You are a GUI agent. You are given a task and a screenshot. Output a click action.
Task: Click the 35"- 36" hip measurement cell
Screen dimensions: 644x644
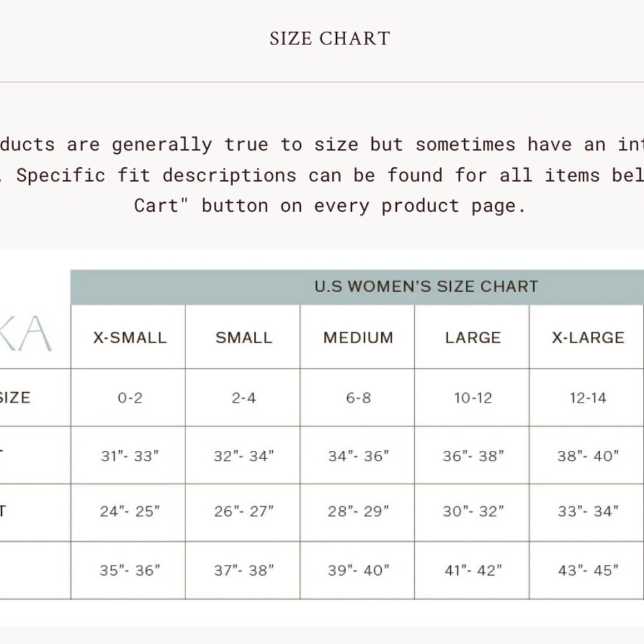point(130,570)
